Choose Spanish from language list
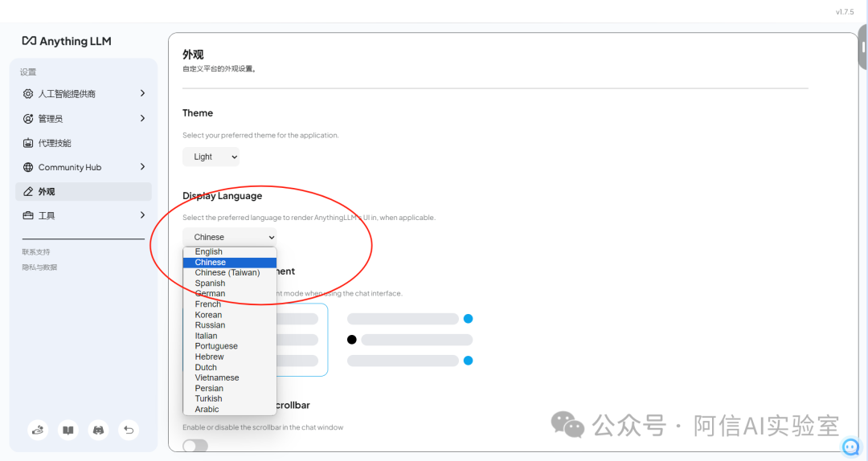 [x=230, y=284]
